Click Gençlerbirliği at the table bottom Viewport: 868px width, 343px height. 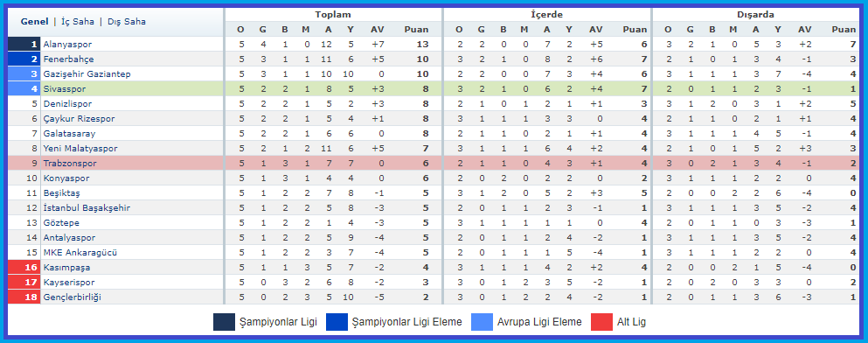pyautogui.click(x=72, y=297)
